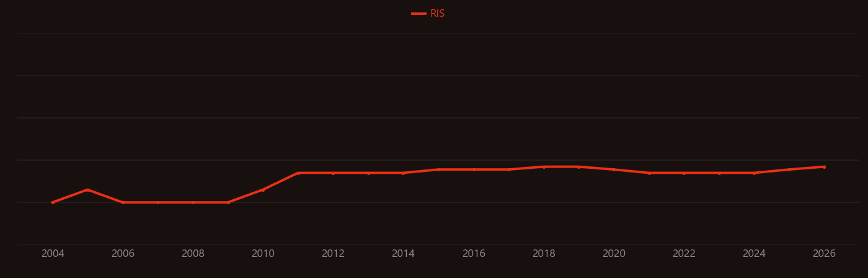Click the 2006 x-axis label
This screenshot has height=278, width=868.
coord(123,254)
